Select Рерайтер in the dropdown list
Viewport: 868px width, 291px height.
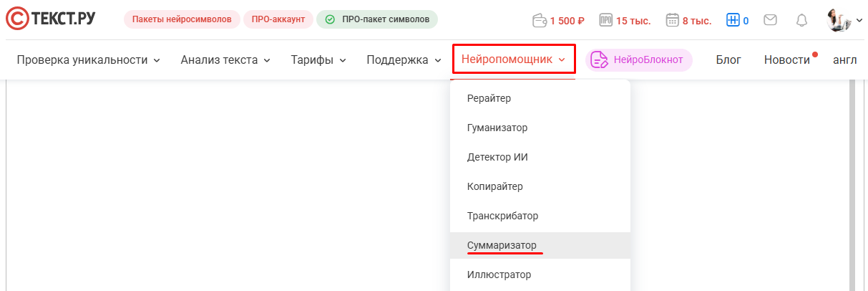tap(489, 98)
